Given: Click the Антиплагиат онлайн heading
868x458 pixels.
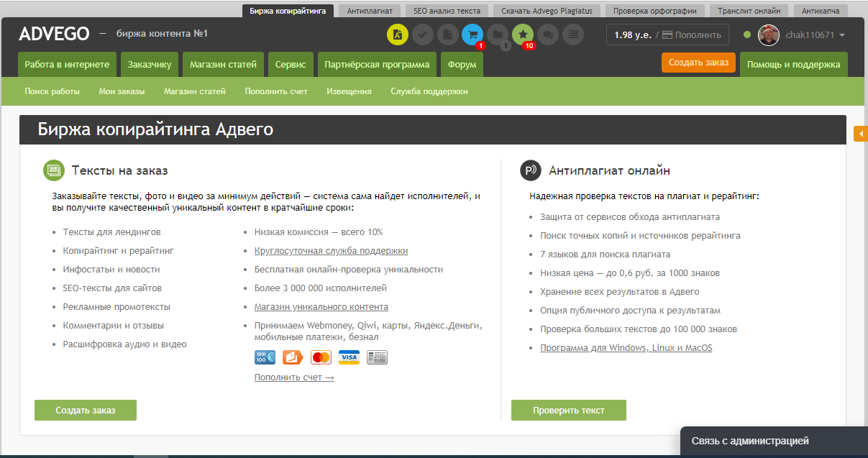Looking at the screenshot, I should (610, 170).
